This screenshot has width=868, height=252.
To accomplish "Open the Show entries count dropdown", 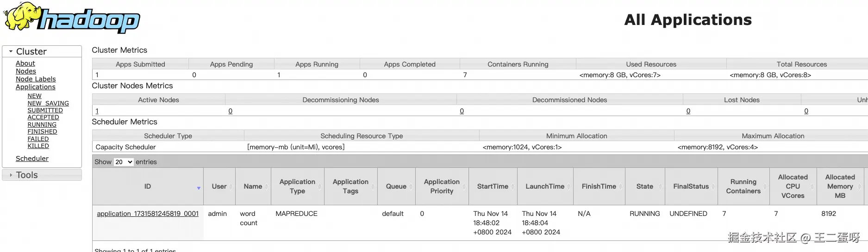I will click(x=124, y=162).
